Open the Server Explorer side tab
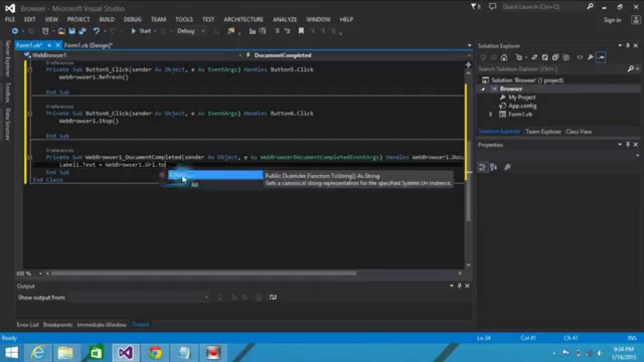644x362 pixels. tap(8, 59)
